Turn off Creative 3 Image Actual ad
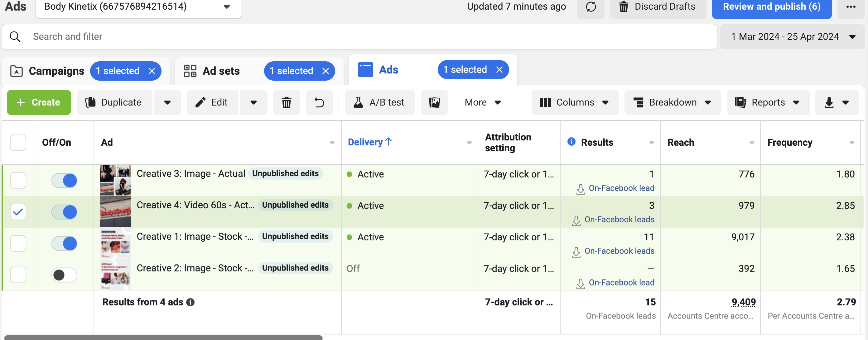The height and width of the screenshot is (340, 868). tap(64, 181)
